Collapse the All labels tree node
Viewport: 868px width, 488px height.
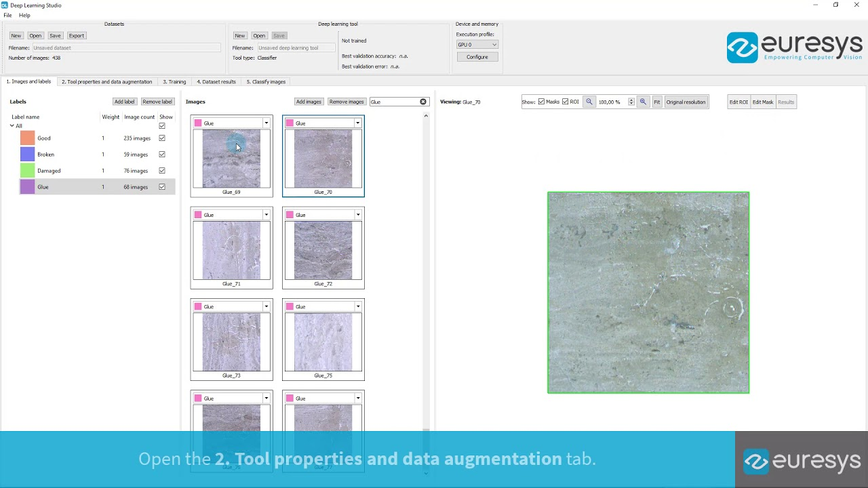(x=12, y=126)
